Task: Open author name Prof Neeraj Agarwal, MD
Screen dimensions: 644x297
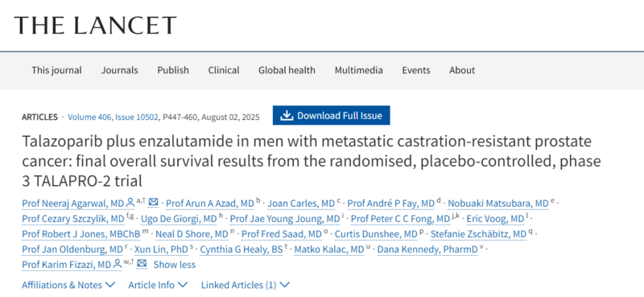Action: [72, 204]
